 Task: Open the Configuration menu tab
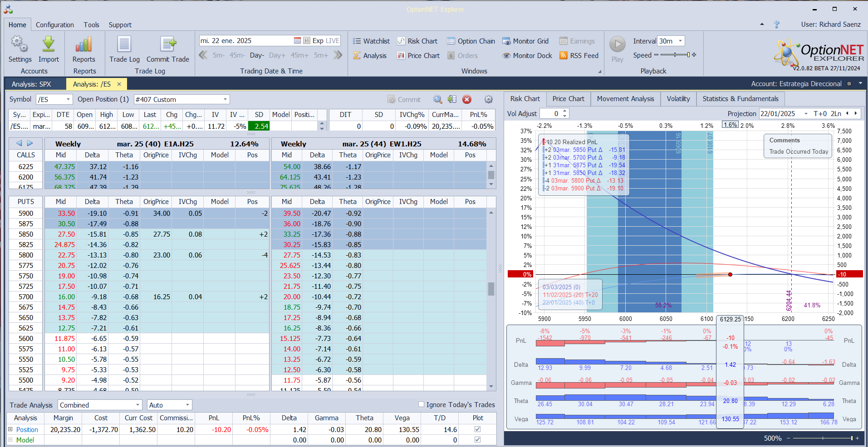[55, 25]
